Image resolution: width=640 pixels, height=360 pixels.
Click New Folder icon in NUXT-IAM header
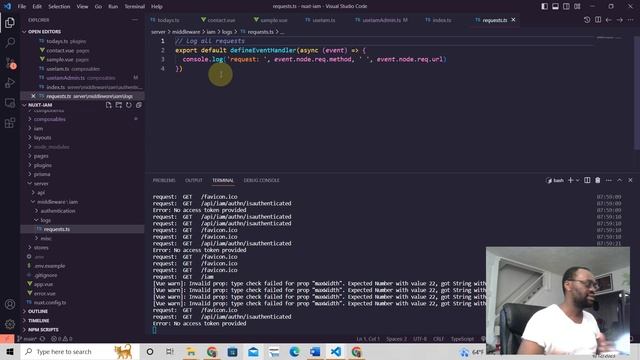[x=118, y=105]
